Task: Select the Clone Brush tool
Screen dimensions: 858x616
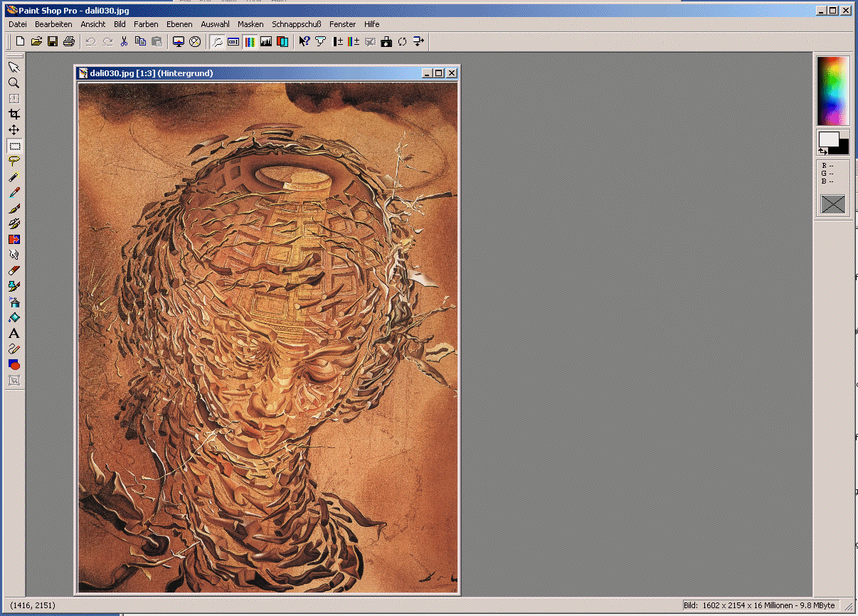Action: tap(14, 223)
